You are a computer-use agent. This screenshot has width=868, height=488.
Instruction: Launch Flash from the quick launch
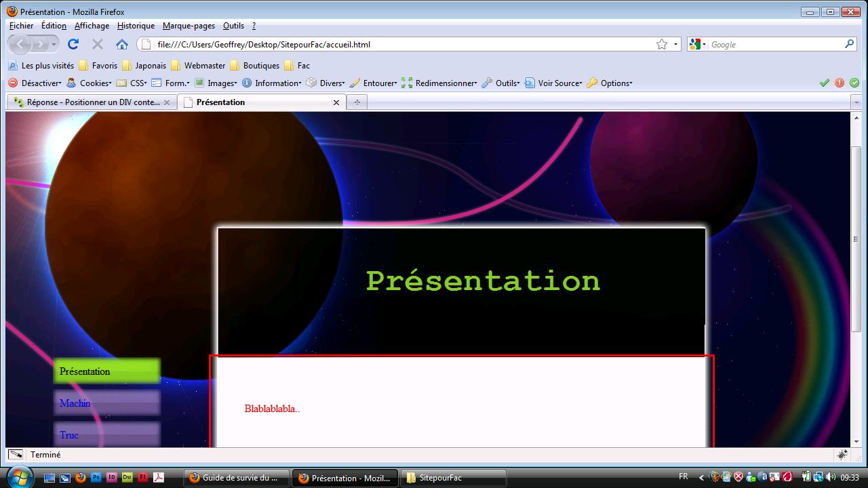coord(142,477)
